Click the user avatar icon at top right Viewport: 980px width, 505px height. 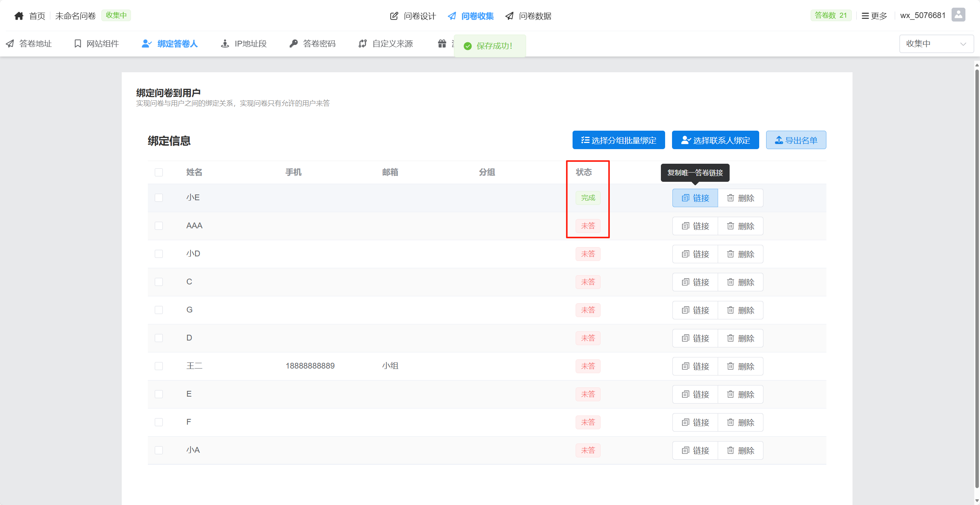pyautogui.click(x=958, y=15)
